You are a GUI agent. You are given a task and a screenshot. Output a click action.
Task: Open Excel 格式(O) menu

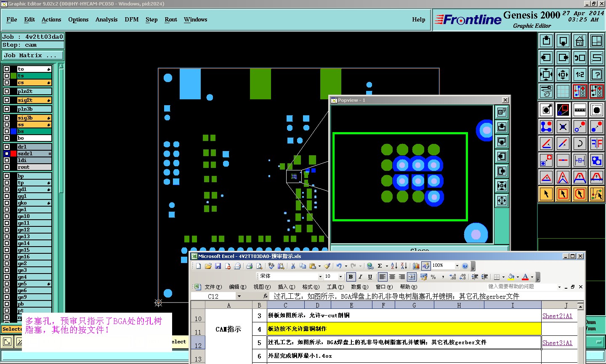coord(311,287)
